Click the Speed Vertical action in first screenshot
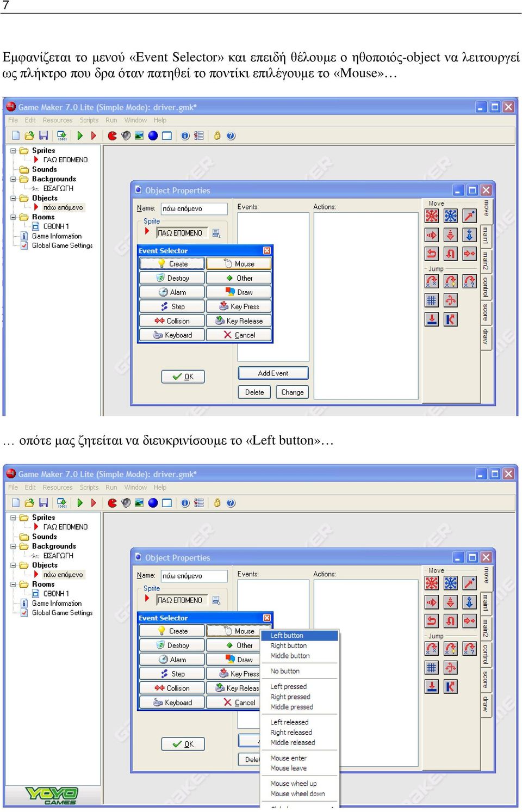This screenshot has height=812, width=522. [x=451, y=235]
